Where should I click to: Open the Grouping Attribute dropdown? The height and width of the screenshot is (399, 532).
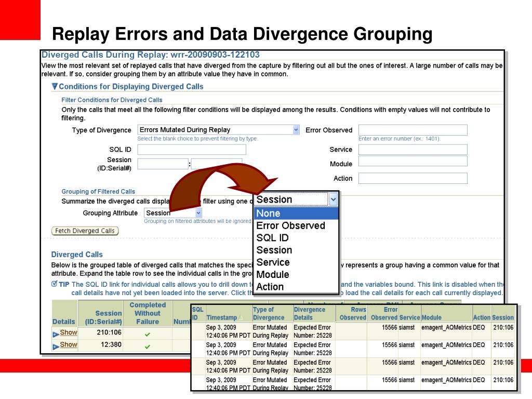(x=172, y=212)
